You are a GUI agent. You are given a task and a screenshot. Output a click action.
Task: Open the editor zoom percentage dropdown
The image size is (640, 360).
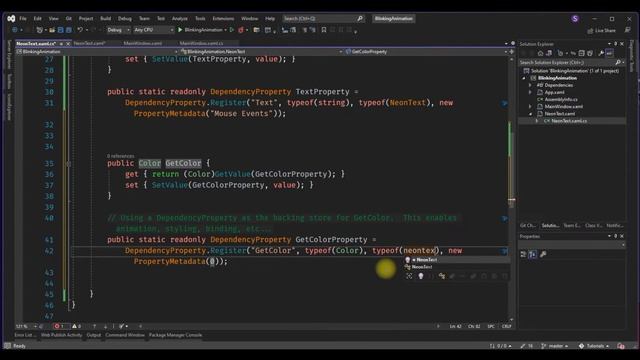click(26, 326)
